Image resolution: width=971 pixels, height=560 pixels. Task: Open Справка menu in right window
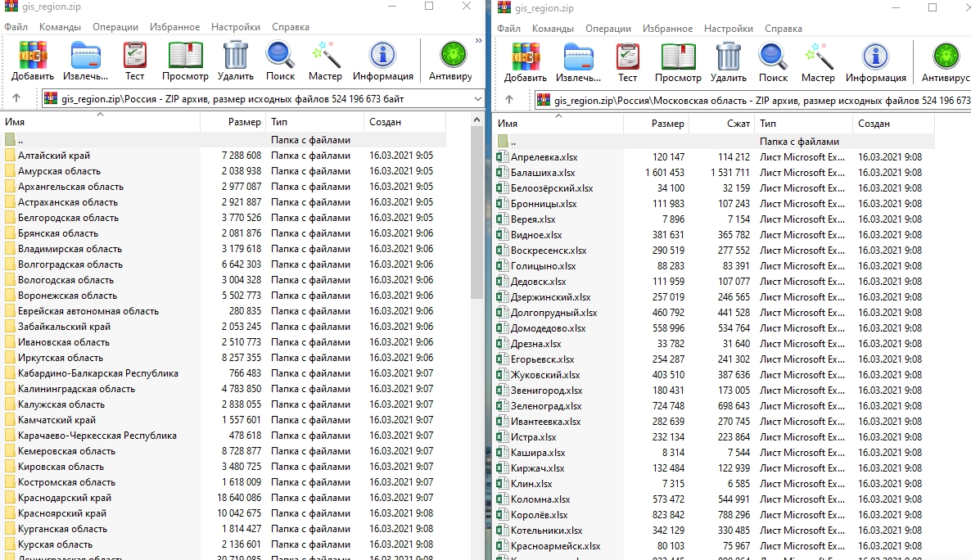784,29
